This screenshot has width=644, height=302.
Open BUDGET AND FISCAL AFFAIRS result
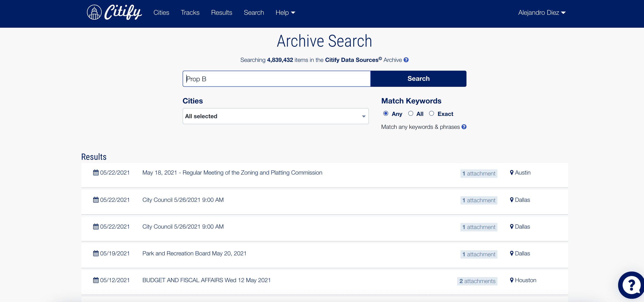pos(206,280)
